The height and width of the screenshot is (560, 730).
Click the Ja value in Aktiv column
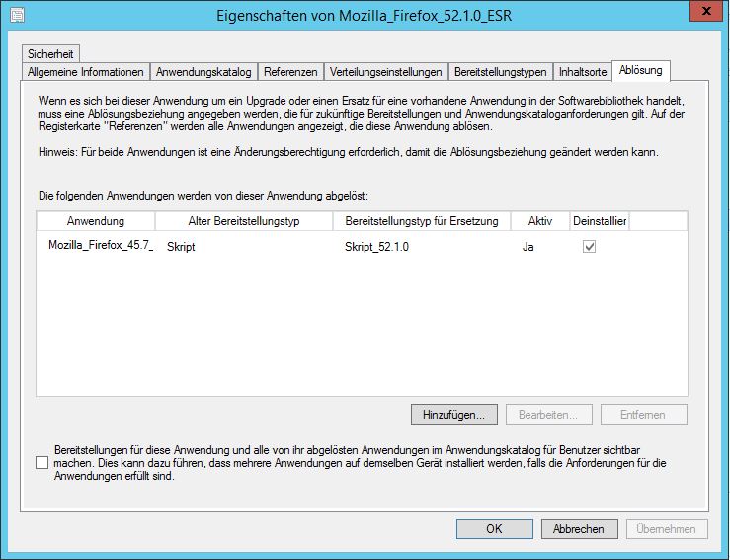[527, 247]
